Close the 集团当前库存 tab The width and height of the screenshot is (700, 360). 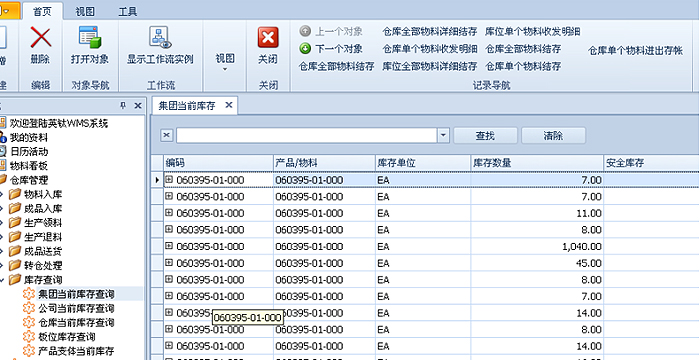point(229,105)
